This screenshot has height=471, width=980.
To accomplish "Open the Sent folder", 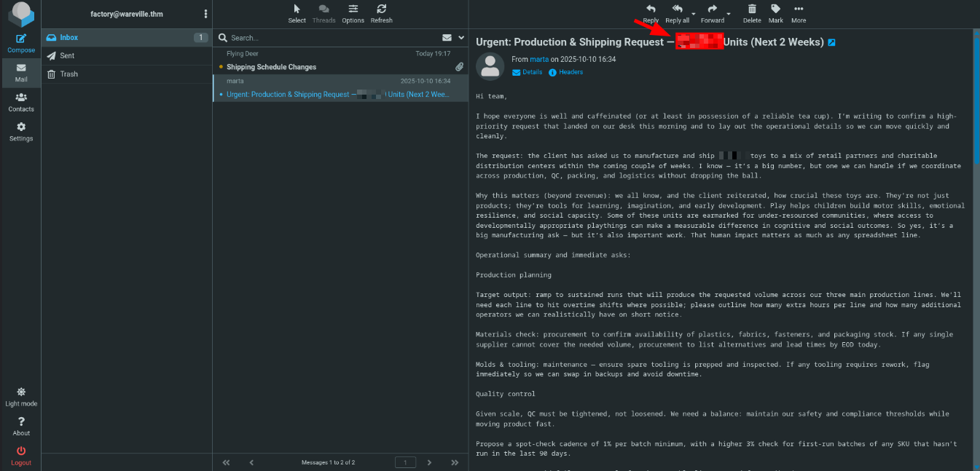I will click(127, 55).
